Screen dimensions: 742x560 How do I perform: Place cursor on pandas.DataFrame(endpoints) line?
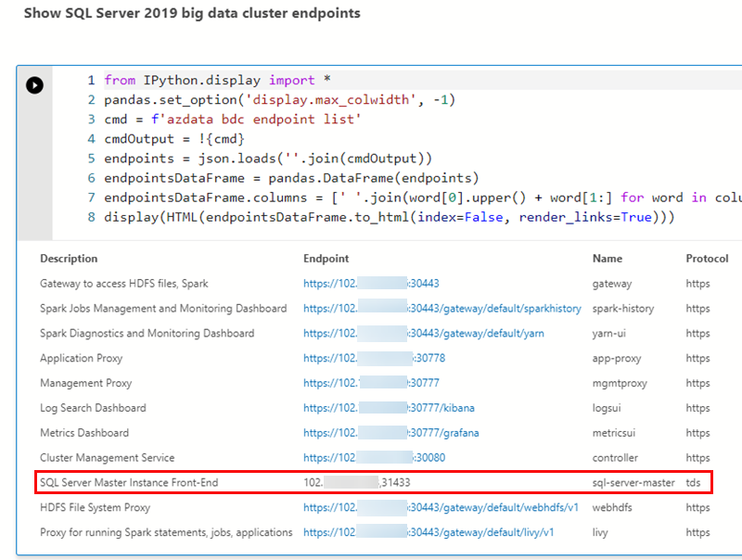(x=291, y=178)
